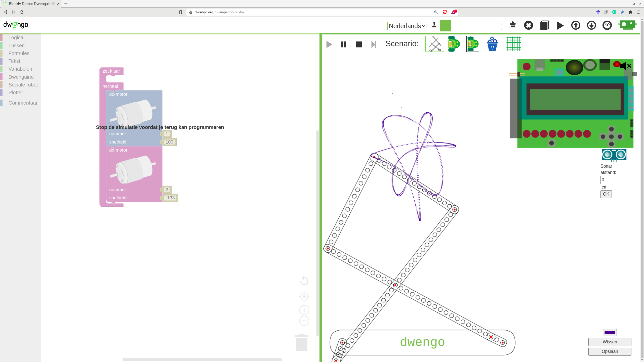Open the Commentaar category

(x=23, y=103)
